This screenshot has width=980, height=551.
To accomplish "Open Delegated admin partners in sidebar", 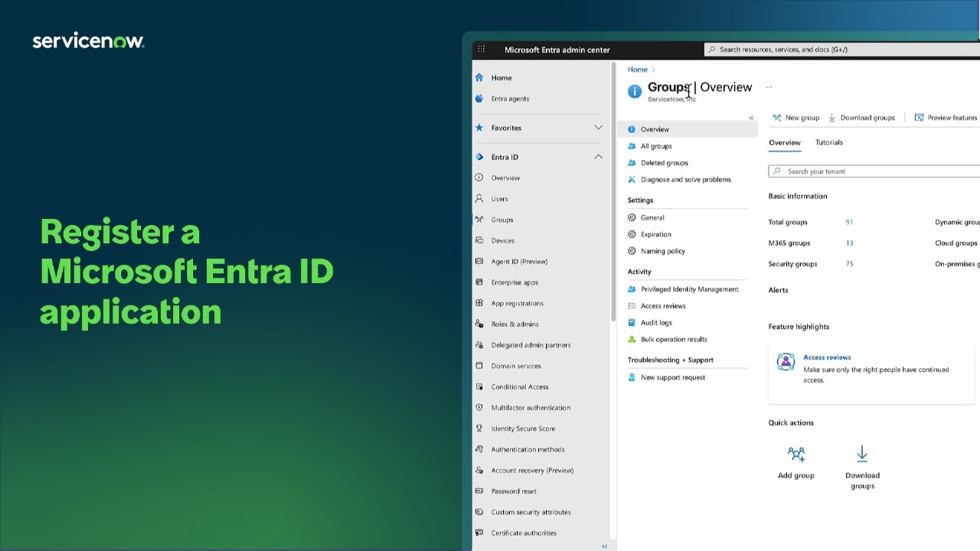I will [x=531, y=345].
